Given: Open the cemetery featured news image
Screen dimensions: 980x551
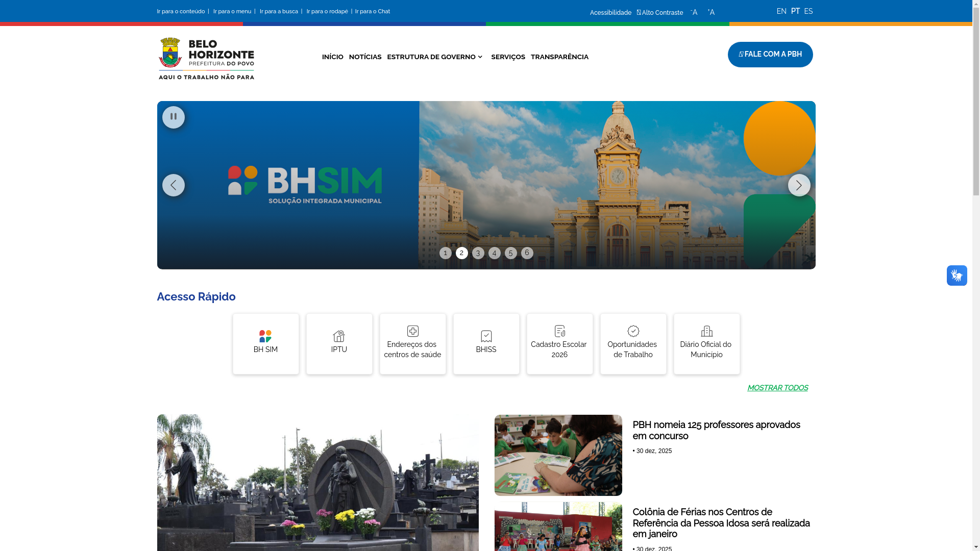Looking at the screenshot, I should (x=318, y=483).
